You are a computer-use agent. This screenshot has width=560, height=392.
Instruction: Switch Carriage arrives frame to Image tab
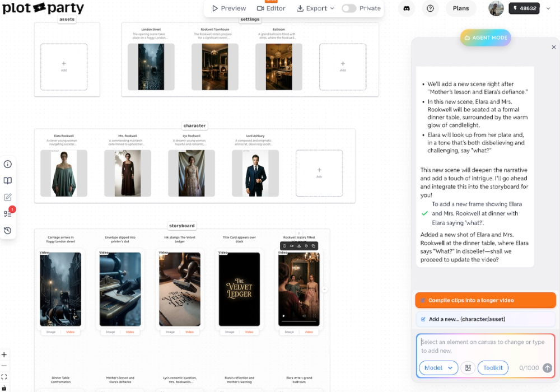click(51, 332)
